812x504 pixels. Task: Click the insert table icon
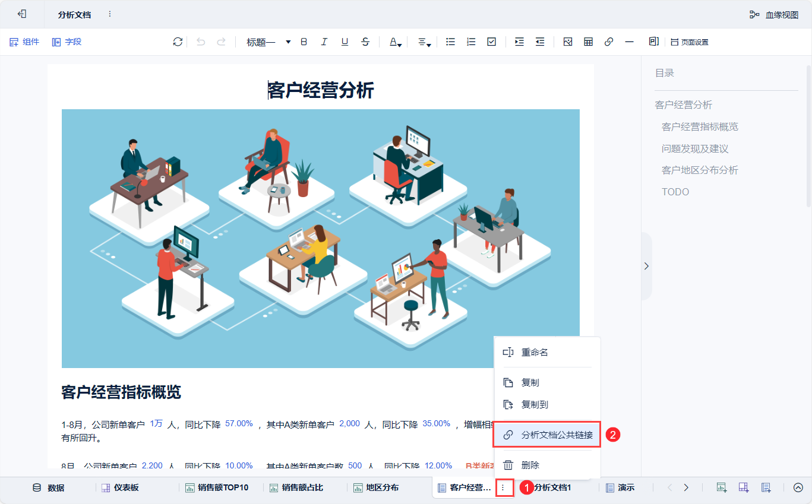pyautogui.click(x=588, y=42)
